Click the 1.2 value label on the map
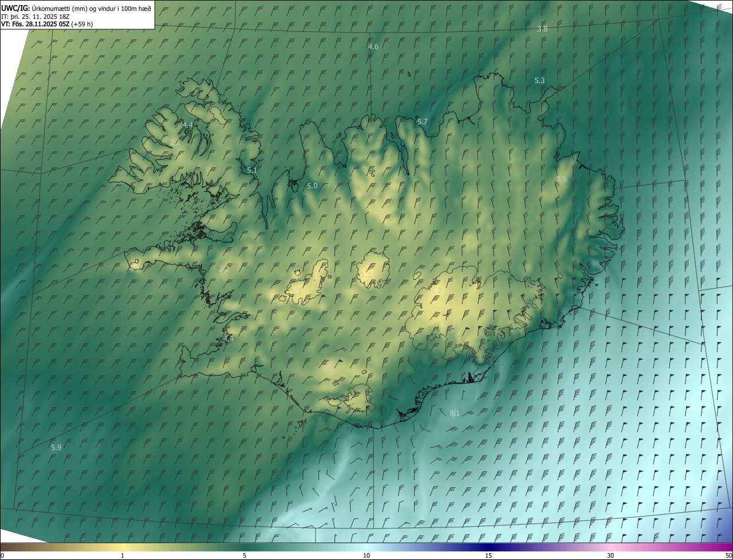Viewport: 733px width, 560px height. click(436, 291)
